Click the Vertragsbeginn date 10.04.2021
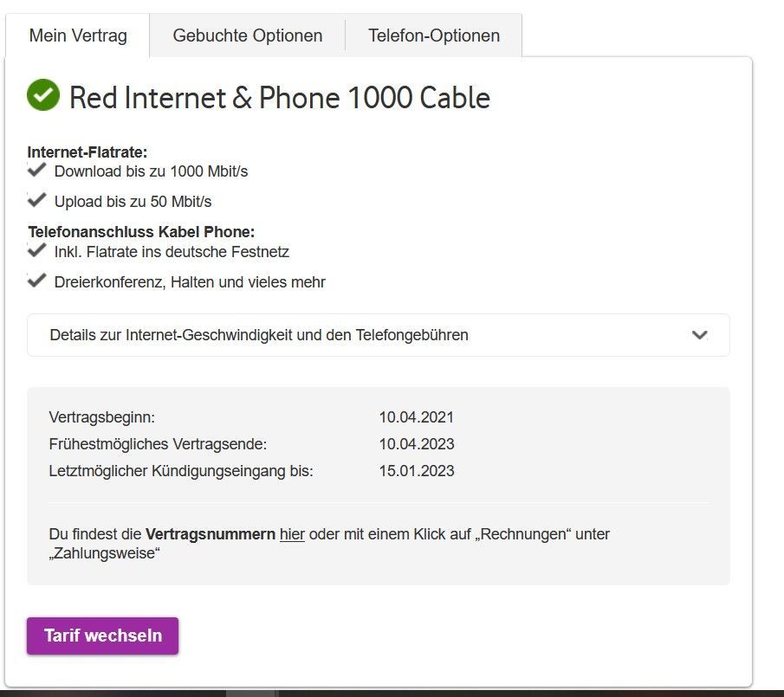Image resolution: width=784 pixels, height=697 pixels. pos(417,417)
